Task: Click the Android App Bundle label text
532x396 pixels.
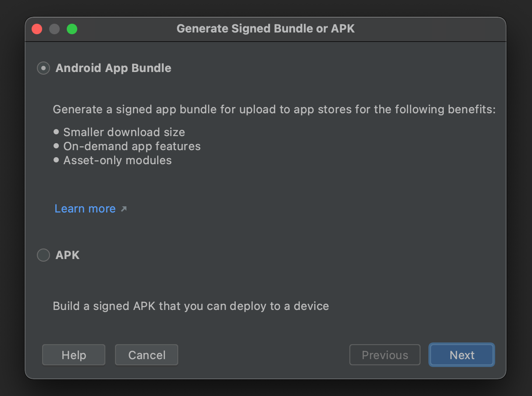Action: tap(113, 68)
